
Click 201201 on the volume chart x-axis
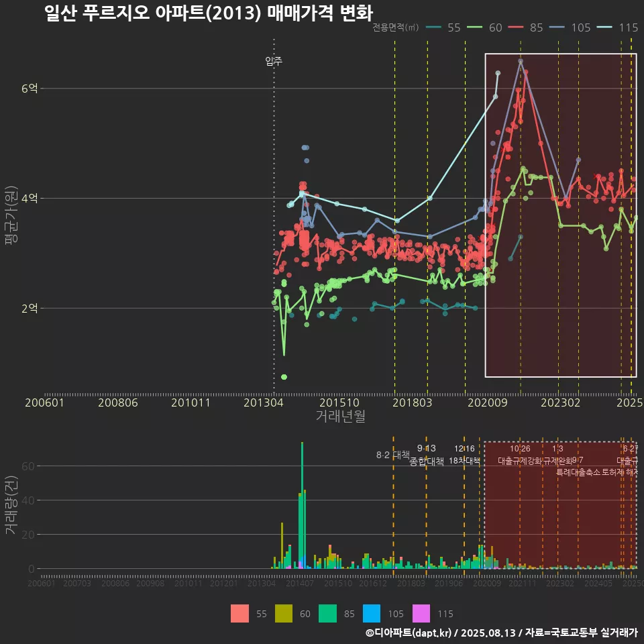click(224, 583)
